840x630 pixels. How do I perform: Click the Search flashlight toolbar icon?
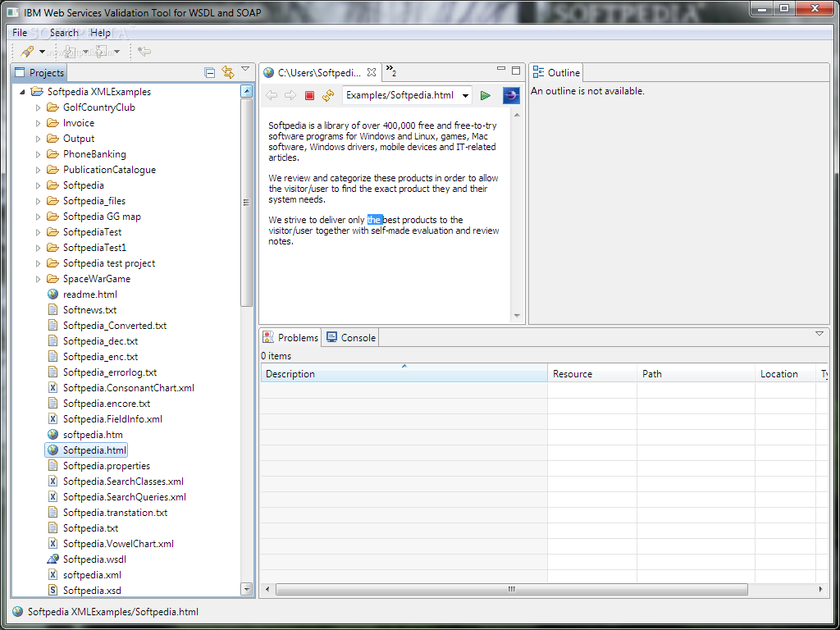tap(27, 52)
